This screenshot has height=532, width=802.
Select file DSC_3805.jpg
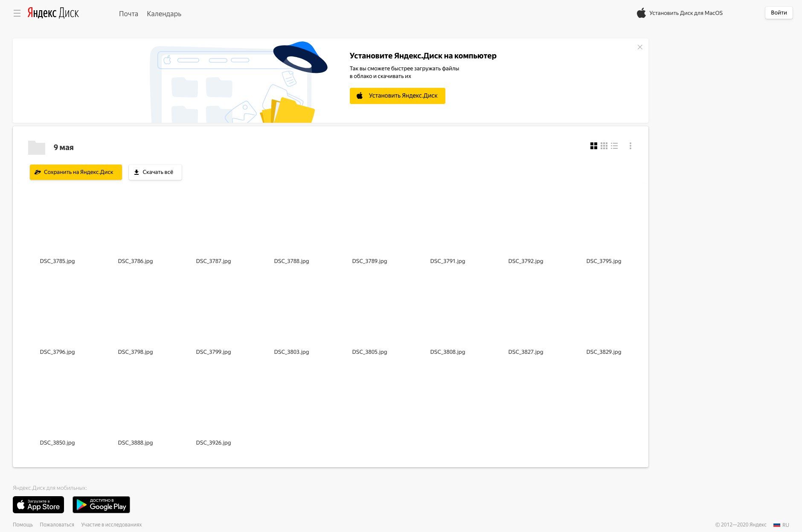click(369, 352)
